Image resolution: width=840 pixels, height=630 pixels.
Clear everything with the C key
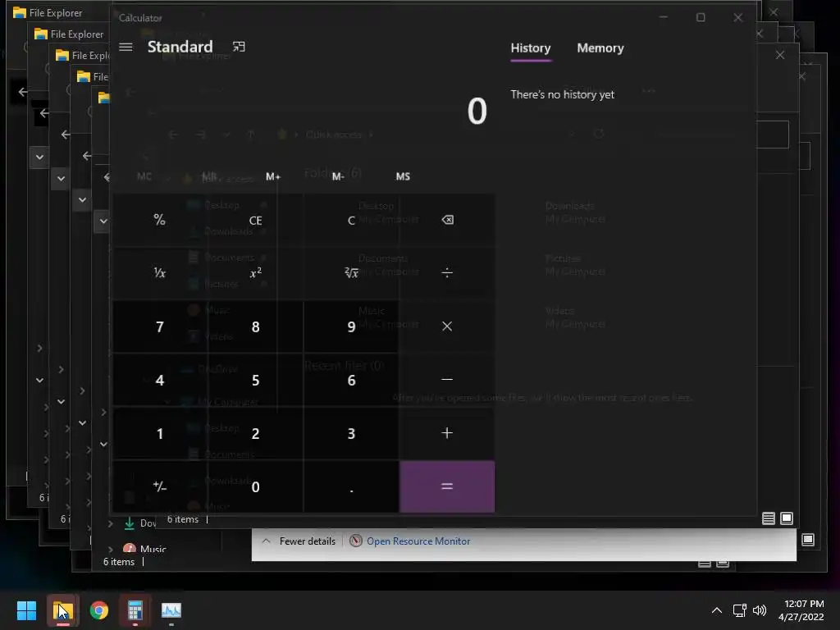point(351,220)
